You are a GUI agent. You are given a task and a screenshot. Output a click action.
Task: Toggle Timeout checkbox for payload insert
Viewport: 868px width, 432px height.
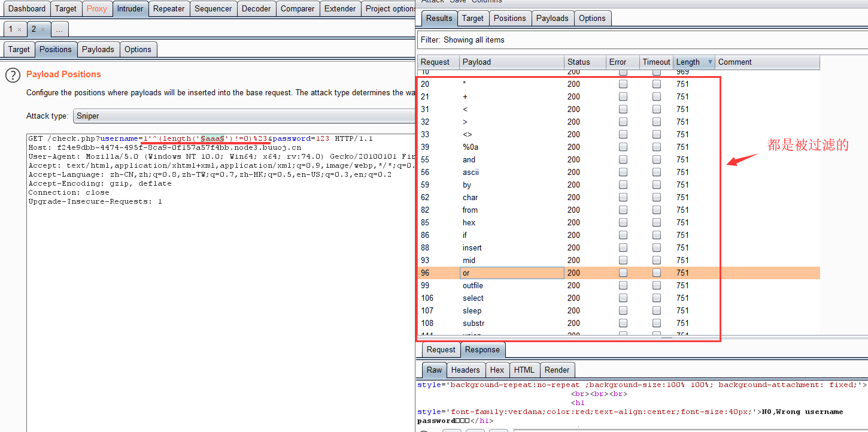click(x=657, y=247)
